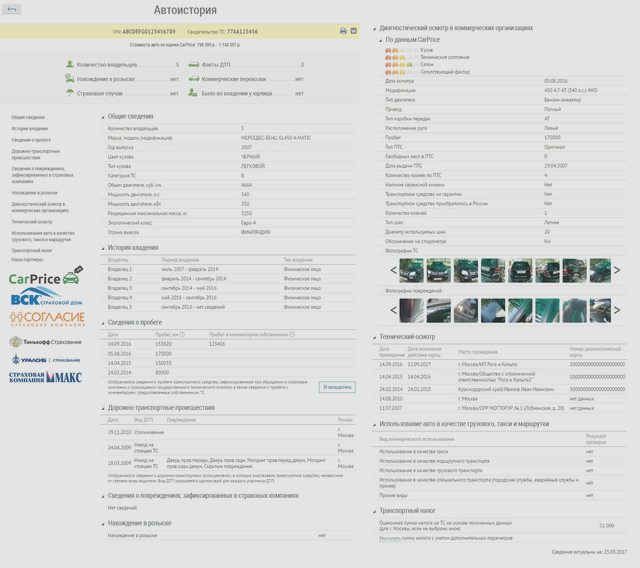Click the Салон rating stars

[x=400, y=64]
